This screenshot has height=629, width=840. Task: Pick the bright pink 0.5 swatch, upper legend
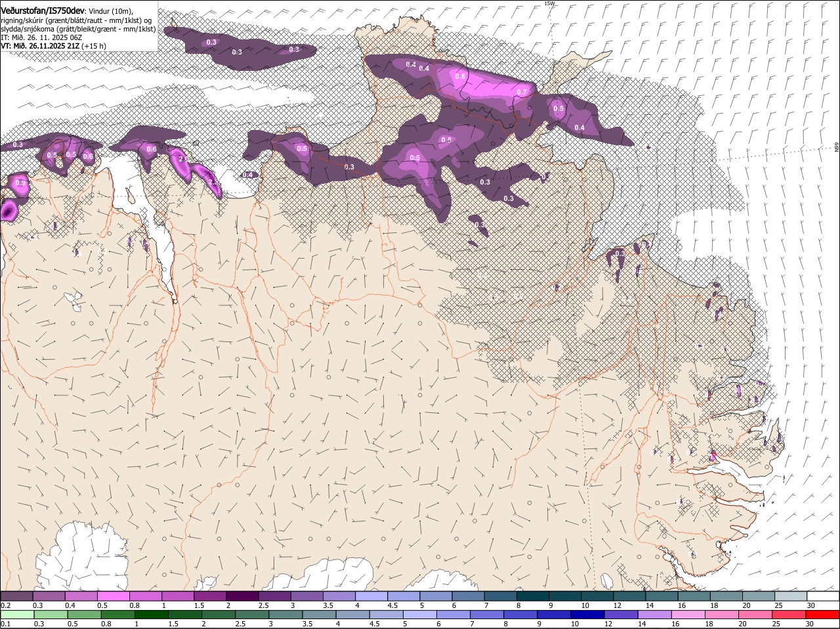point(113,596)
